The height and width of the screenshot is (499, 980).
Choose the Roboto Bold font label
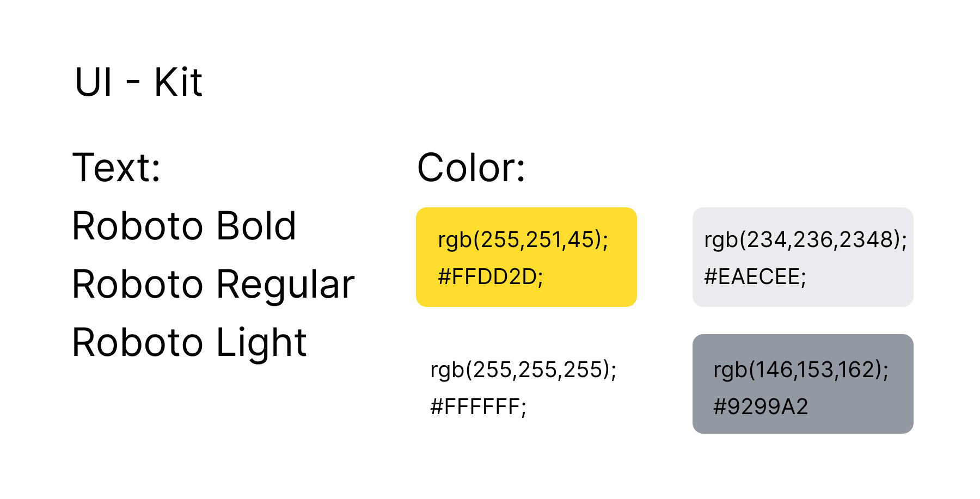tap(184, 226)
